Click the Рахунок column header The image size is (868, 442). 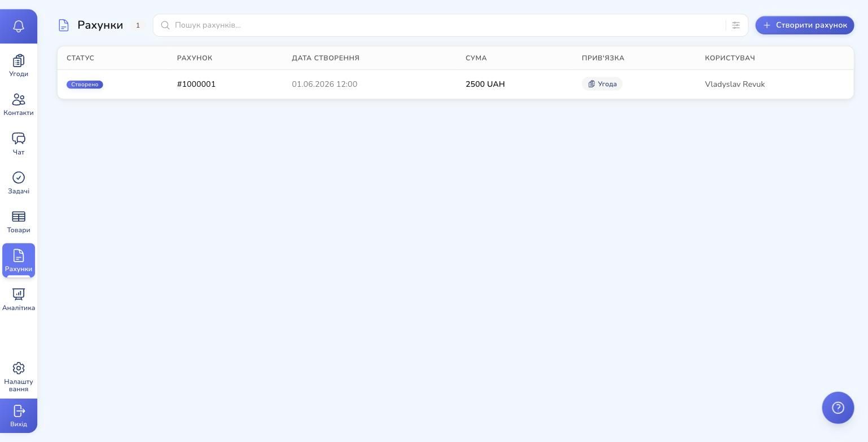pyautogui.click(x=195, y=58)
